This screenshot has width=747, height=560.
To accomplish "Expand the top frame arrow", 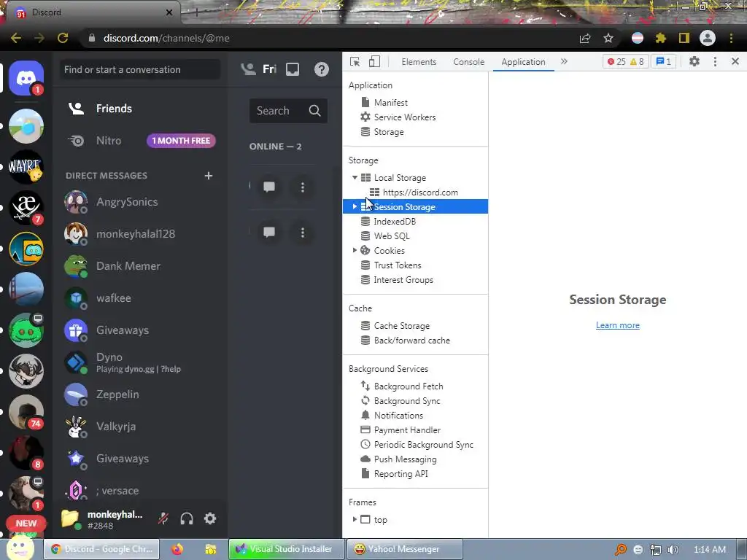I will pos(355,519).
